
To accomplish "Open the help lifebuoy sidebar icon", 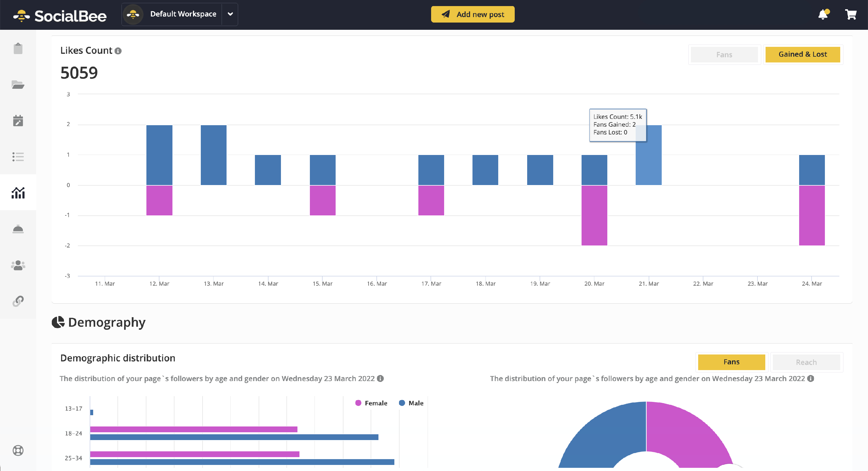I will click(18, 450).
